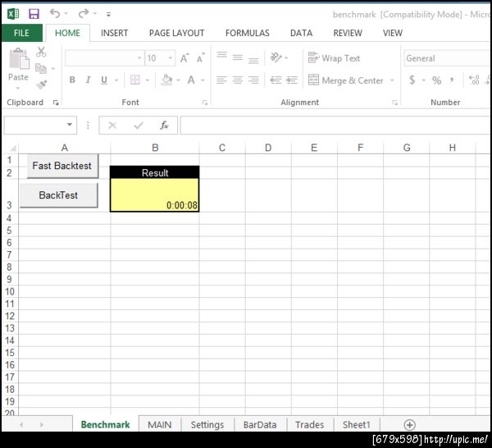Image resolution: width=492 pixels, height=448 pixels.
Task: Open the PAGE LAYOUT tab
Action: (176, 33)
